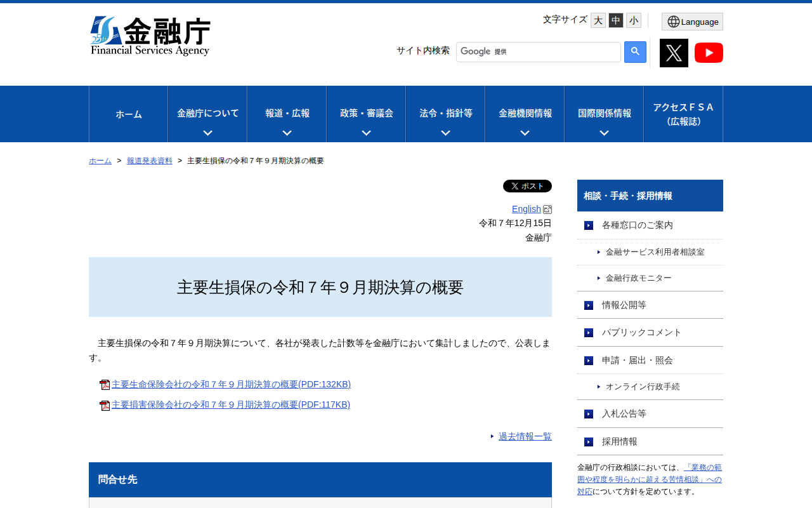Open オンライン行政手続 sidebar link
The width and height of the screenshot is (812, 508).
tap(643, 387)
